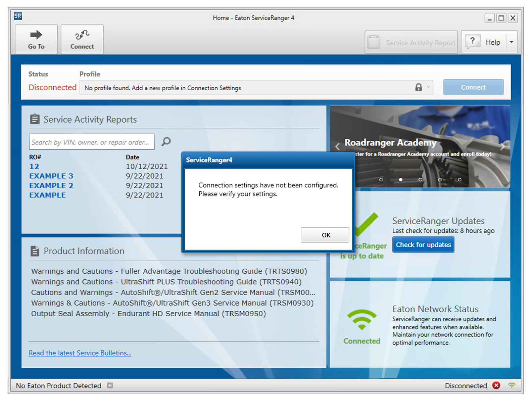Focus the VIN, owner, or repair order search box
This screenshot has height=403, width=532.
pyautogui.click(x=92, y=142)
